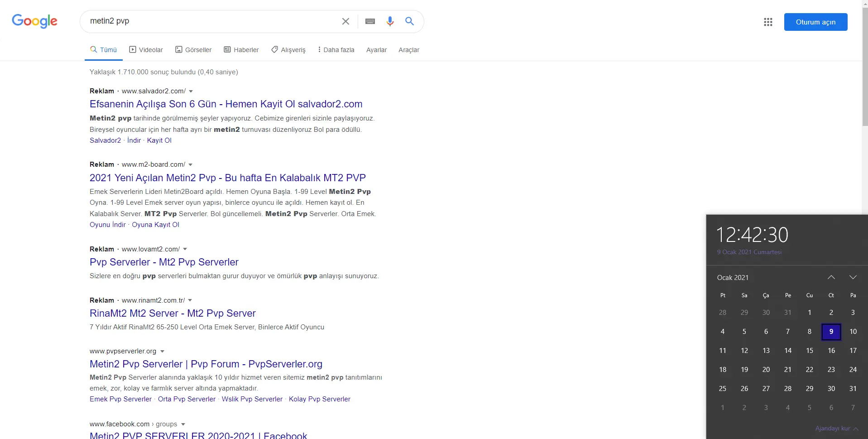868x439 pixels.
Task: Select the Tümü tab
Action: tap(104, 50)
